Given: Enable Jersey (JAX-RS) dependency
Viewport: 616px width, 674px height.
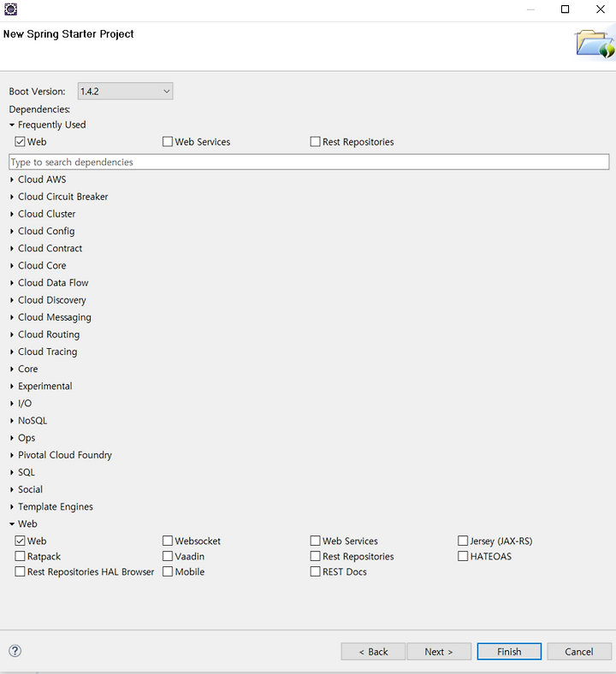Looking at the screenshot, I should pos(463,541).
